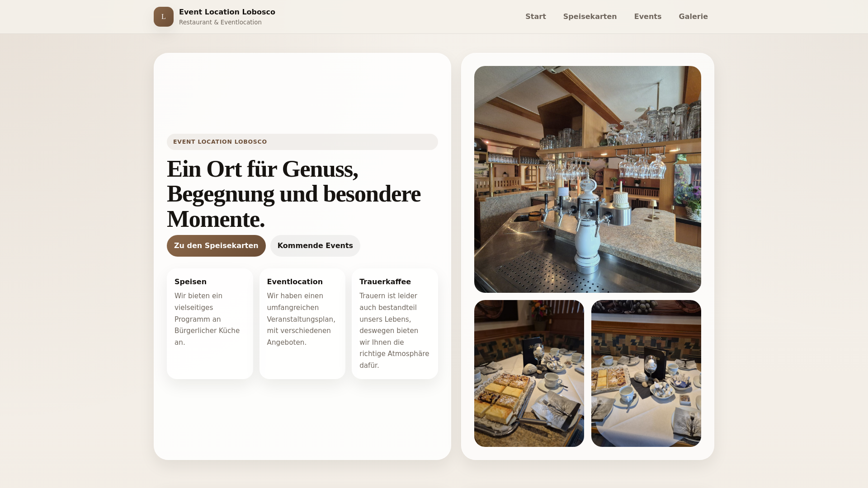Open the Events navigation link
This screenshot has height=488, width=868.
pyautogui.click(x=648, y=17)
